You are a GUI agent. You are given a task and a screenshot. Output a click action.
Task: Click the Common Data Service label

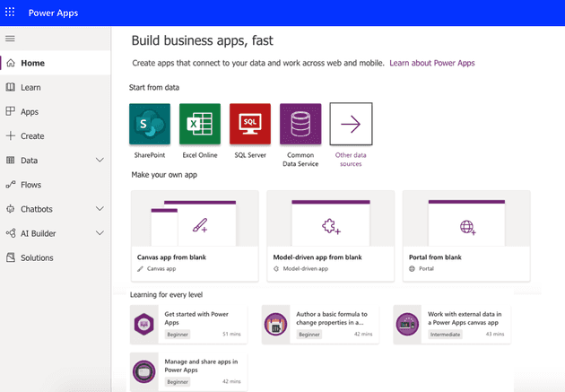pyautogui.click(x=300, y=160)
